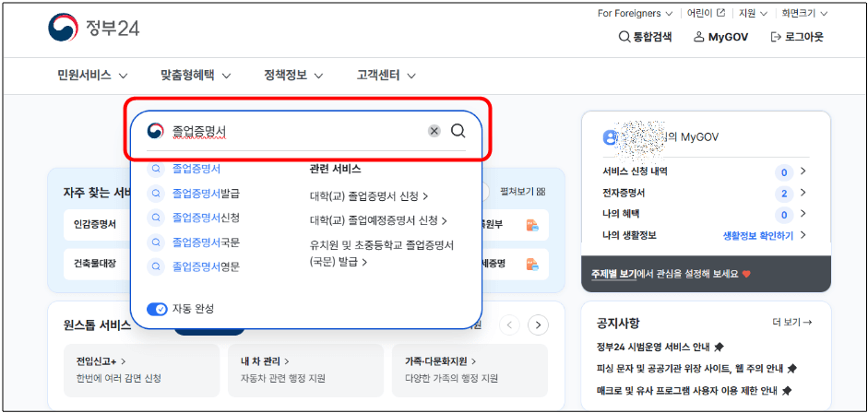Select the 졸업증명서 suggestion
Screen dimensions: 868x413
coord(196,169)
